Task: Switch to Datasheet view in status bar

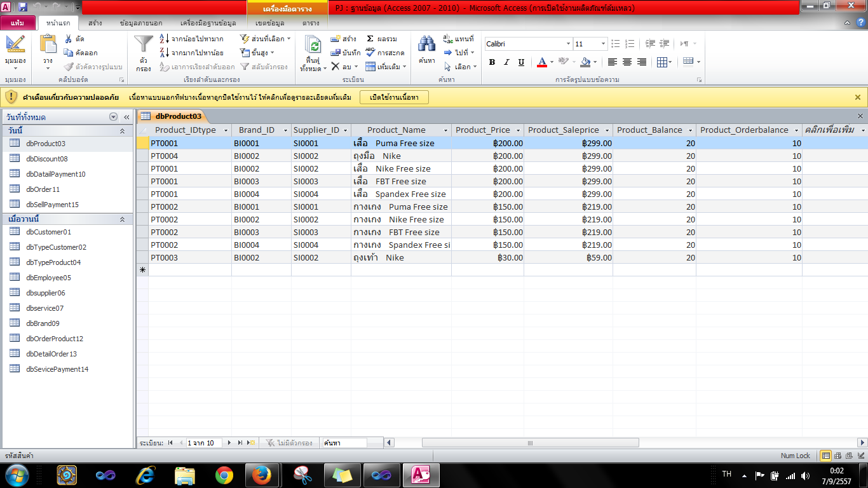Action: [x=825, y=456]
